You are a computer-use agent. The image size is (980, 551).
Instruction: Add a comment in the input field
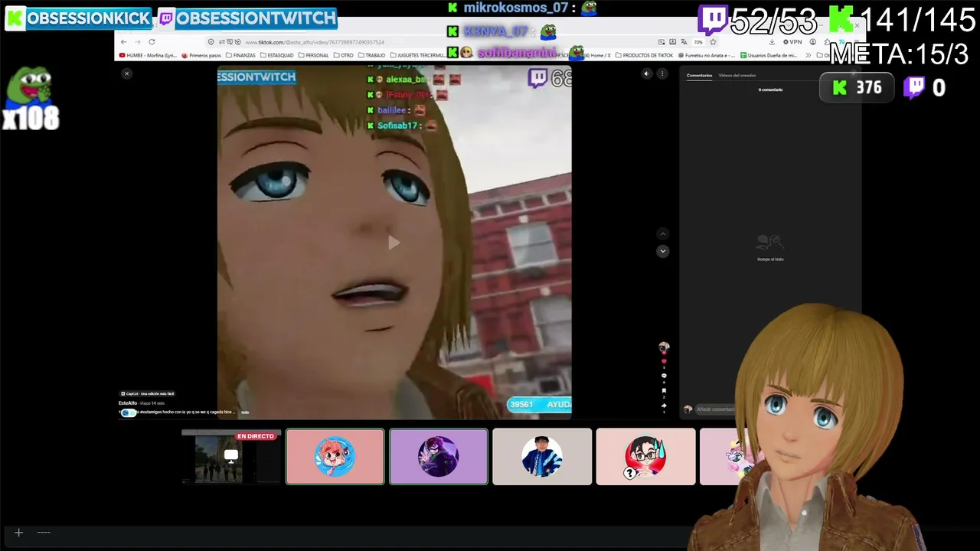point(715,409)
